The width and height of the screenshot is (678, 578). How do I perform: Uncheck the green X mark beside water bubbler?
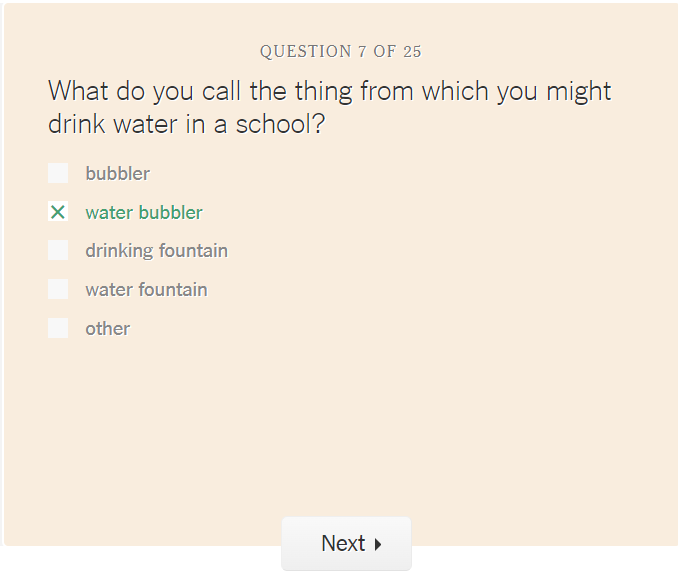(58, 212)
